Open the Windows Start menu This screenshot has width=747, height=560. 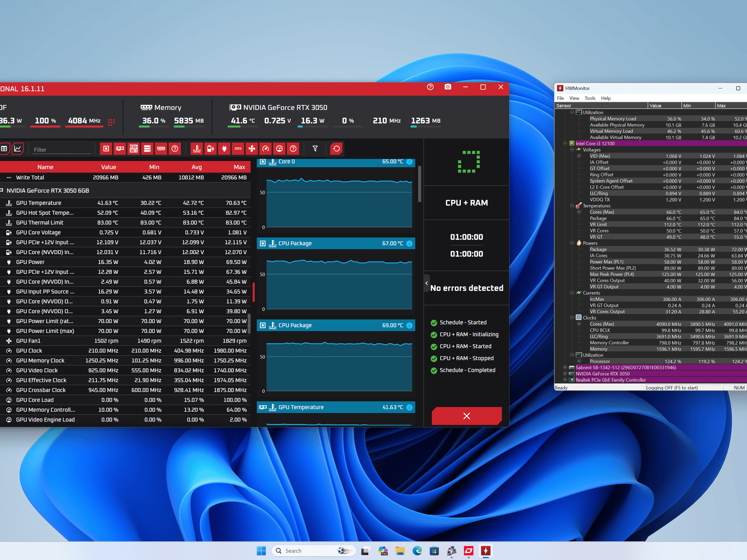coord(261,551)
